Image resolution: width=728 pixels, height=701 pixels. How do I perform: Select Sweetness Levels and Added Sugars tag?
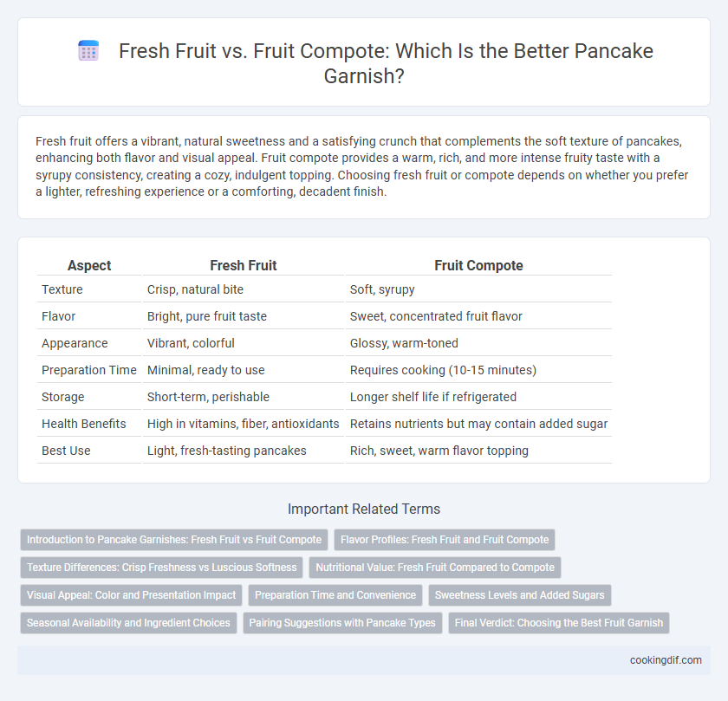point(519,595)
